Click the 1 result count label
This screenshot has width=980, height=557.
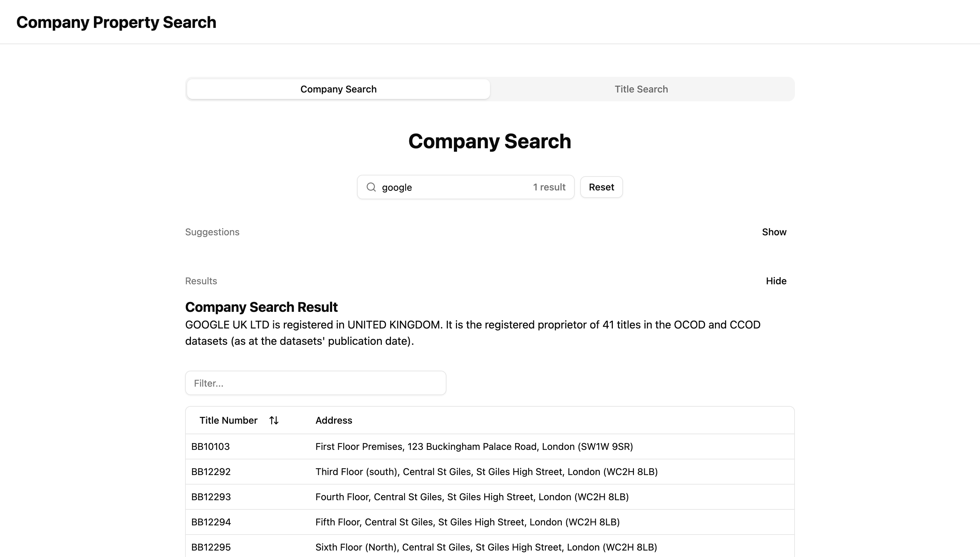coord(549,187)
